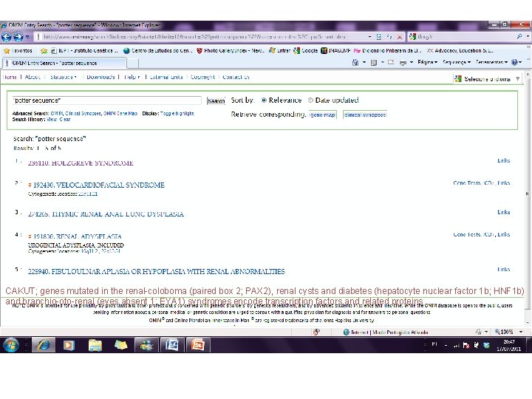Go forward with the browser Forward arrow
The width and height of the screenshot is (532, 399).
[x=18, y=36]
